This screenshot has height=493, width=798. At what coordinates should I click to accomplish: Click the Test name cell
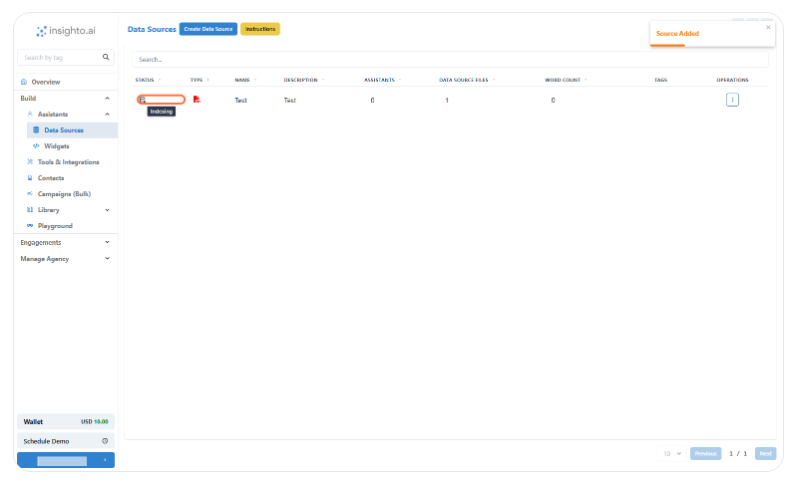tap(241, 100)
